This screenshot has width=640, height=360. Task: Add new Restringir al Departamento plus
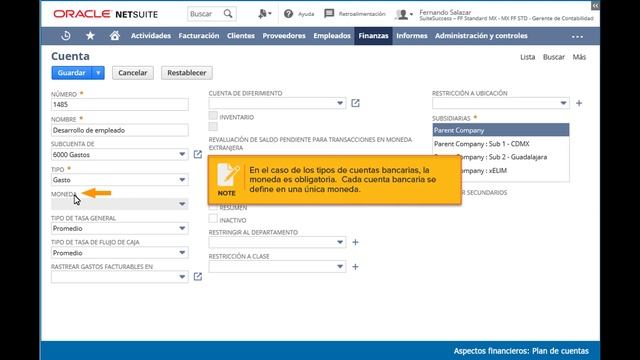point(356,242)
